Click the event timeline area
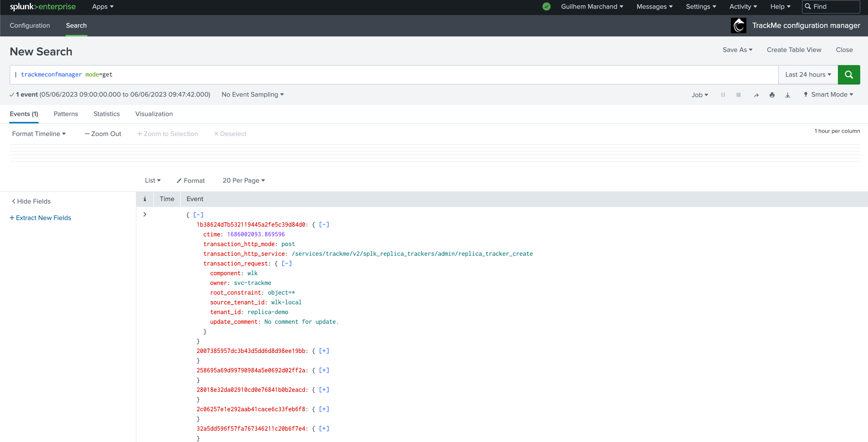868x442 pixels. tap(435, 153)
